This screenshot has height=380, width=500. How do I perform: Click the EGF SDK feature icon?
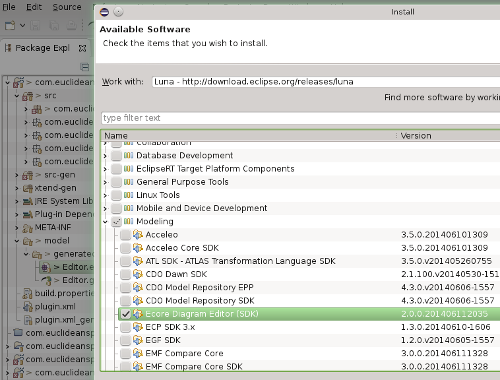[x=138, y=340]
